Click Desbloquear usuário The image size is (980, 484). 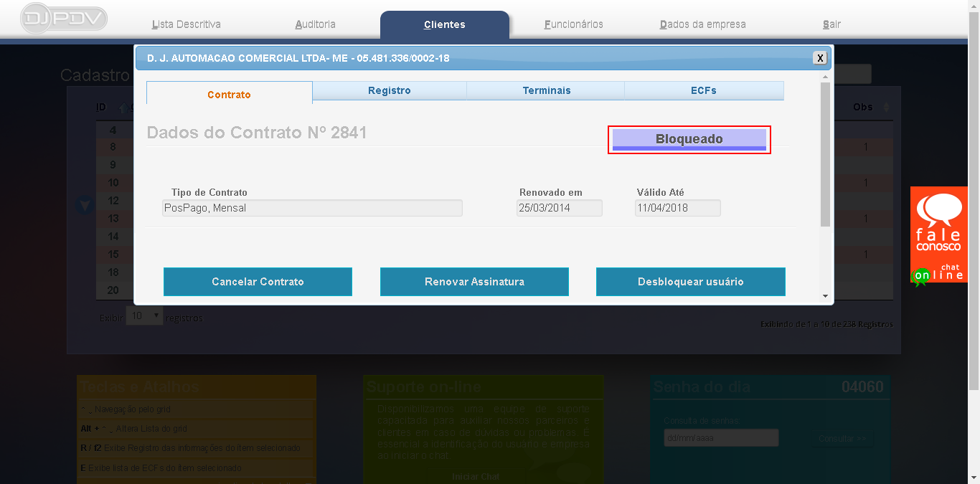click(x=690, y=281)
